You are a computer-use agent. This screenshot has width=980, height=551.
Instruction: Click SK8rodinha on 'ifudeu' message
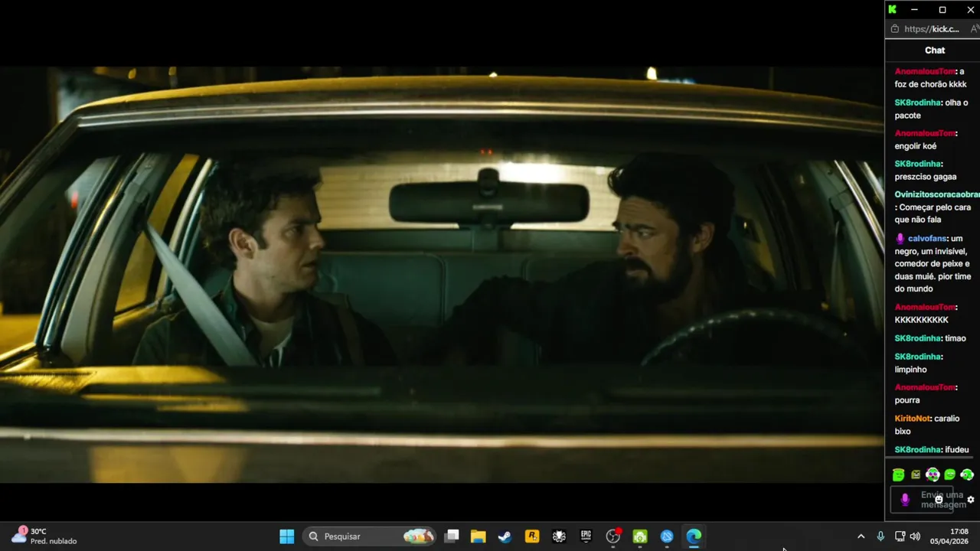917,450
